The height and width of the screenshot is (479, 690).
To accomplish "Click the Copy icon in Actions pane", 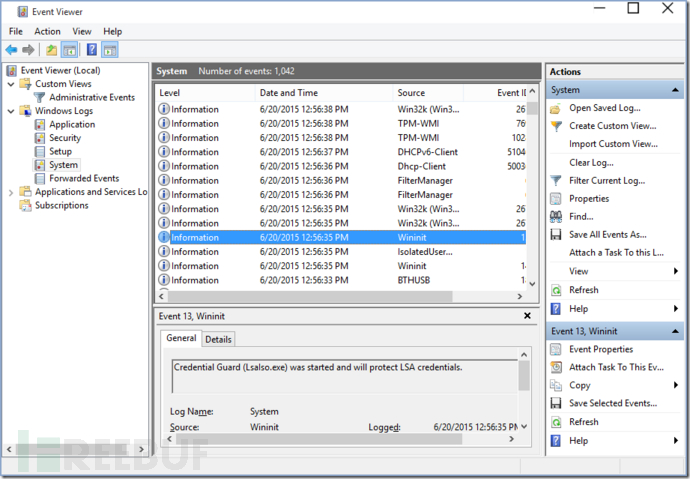I will click(x=556, y=385).
